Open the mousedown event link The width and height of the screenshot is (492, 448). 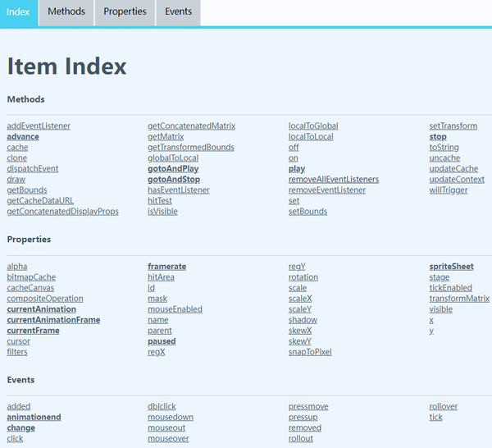pos(171,418)
